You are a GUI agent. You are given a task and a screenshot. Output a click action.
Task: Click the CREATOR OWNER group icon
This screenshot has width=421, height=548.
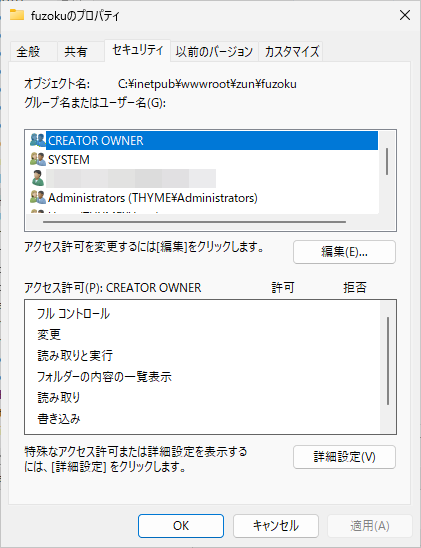click(38, 140)
